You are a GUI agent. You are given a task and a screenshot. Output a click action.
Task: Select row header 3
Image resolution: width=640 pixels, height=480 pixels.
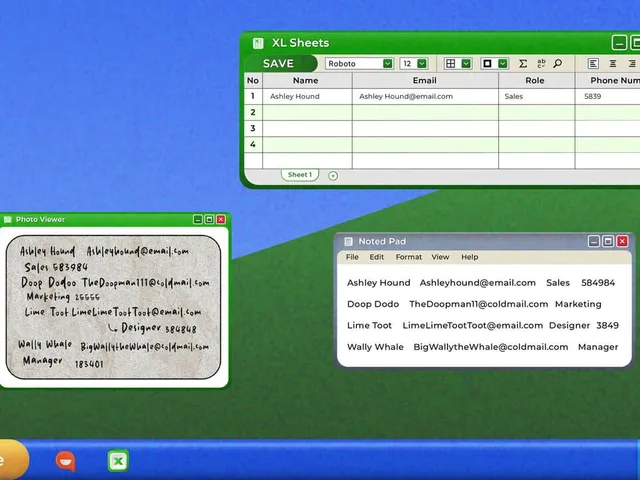[x=253, y=128]
